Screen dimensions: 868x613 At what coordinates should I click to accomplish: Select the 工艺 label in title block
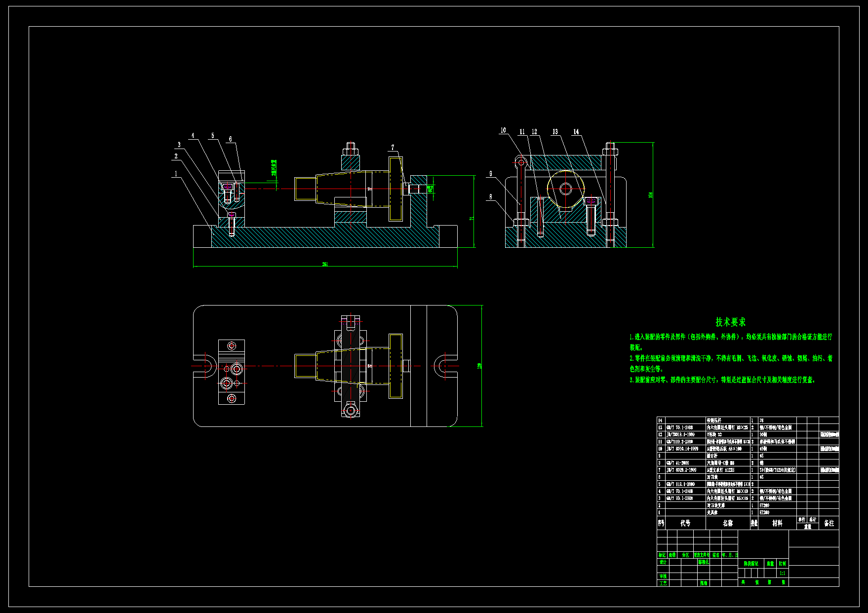(663, 583)
